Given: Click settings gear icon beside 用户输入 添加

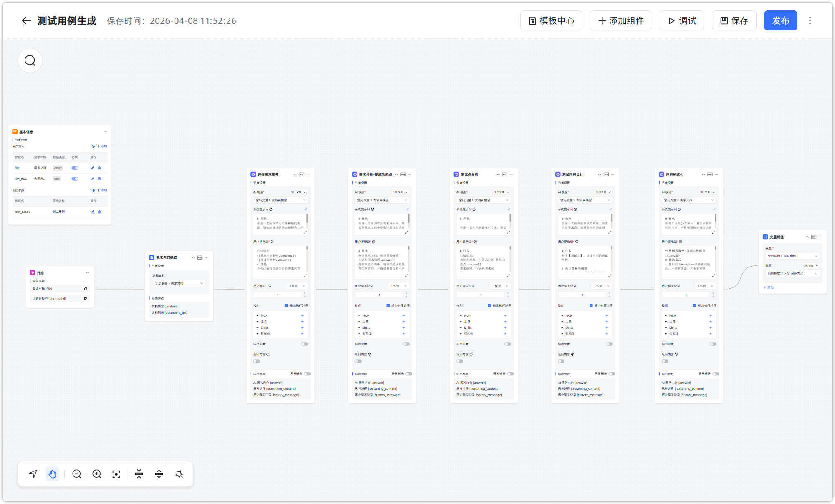Looking at the screenshot, I should (x=93, y=146).
